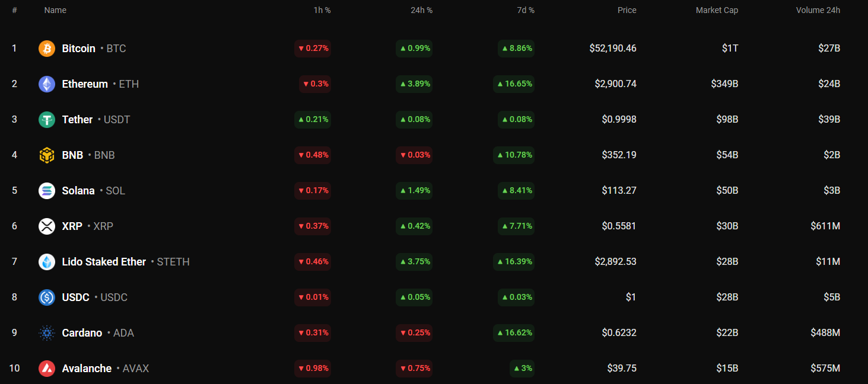The image size is (868, 384).
Task: Click the Name column header
Action: coord(55,10)
